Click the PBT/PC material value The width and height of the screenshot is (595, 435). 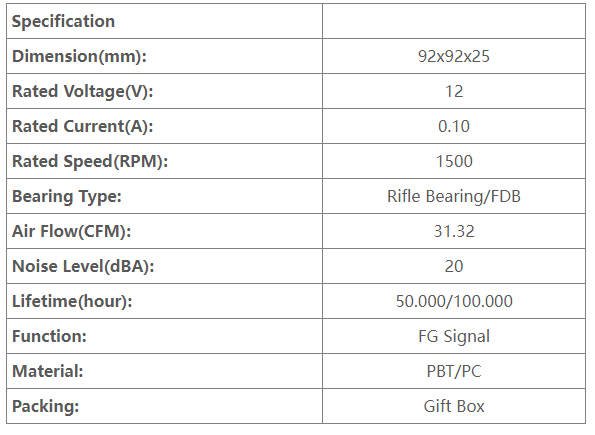(x=454, y=371)
